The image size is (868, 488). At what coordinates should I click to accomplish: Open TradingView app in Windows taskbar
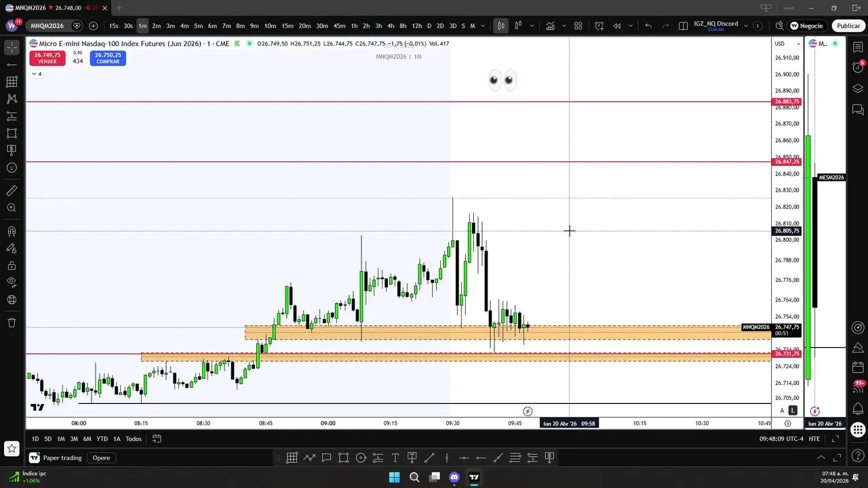click(474, 477)
